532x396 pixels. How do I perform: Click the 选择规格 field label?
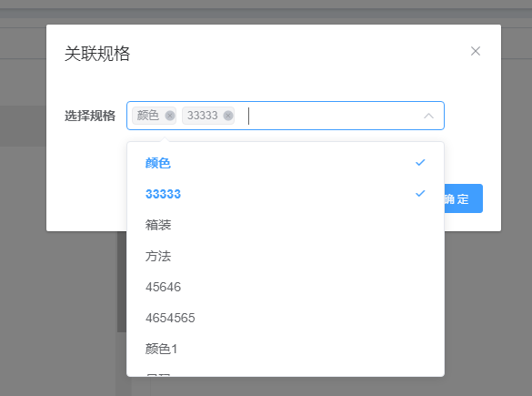point(90,116)
